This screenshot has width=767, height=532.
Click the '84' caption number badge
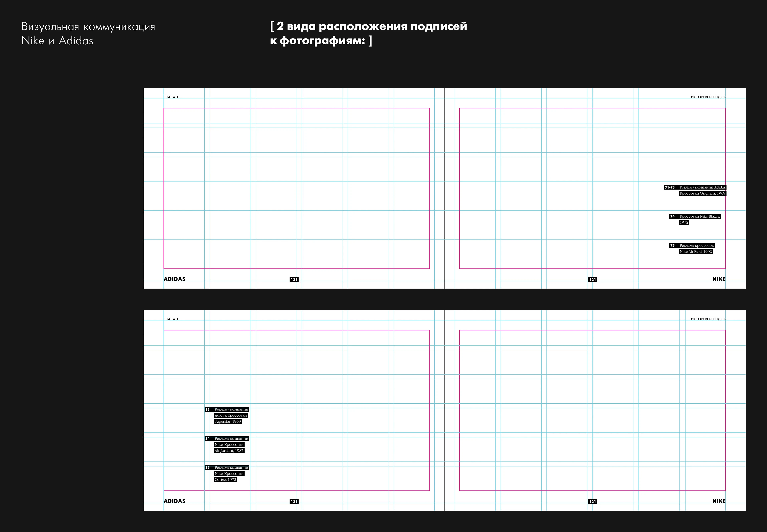[x=207, y=439]
